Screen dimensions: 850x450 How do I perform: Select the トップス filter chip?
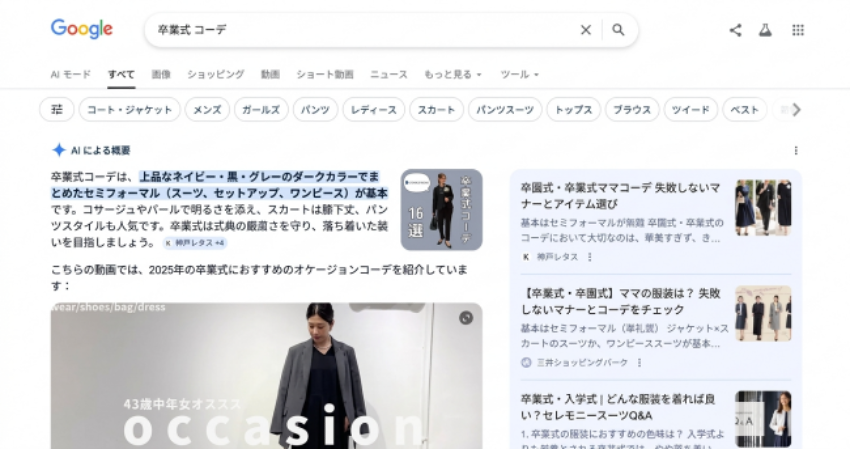[574, 110]
